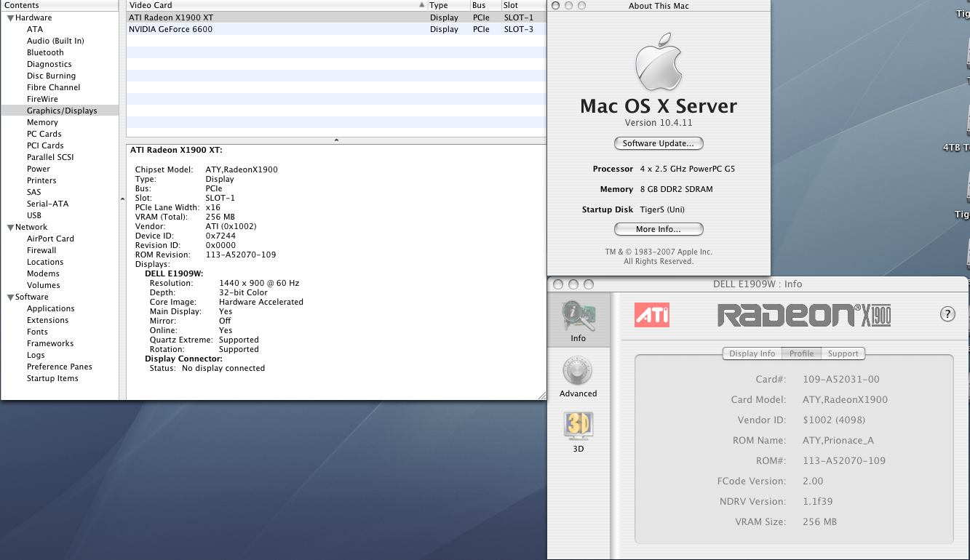Select the NVIDIA GeForce 6600 row

[x=336, y=29]
